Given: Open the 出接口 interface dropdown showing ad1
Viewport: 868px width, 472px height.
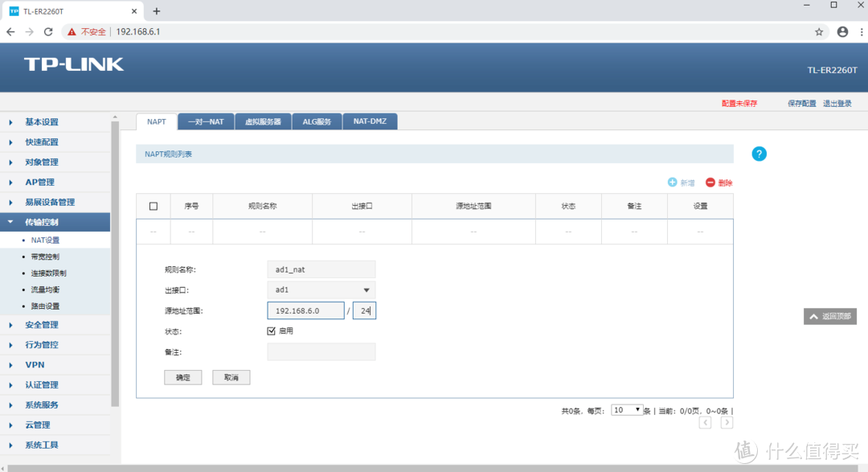Looking at the screenshot, I should tap(321, 289).
